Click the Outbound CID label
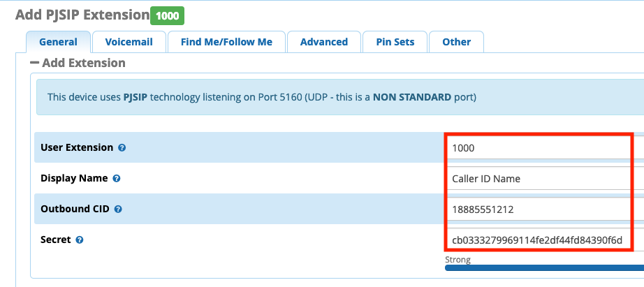Image resolution: width=644 pixels, height=287 pixels. click(x=75, y=209)
